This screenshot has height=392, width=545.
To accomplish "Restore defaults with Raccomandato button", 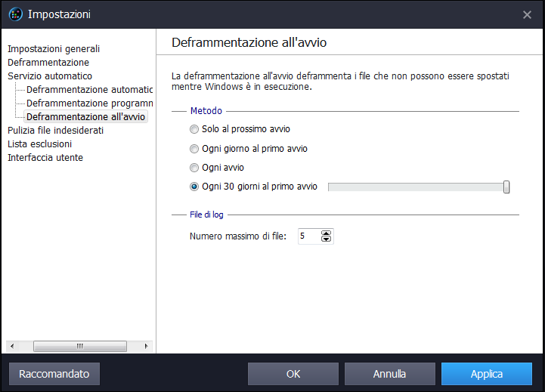I will pos(54,374).
